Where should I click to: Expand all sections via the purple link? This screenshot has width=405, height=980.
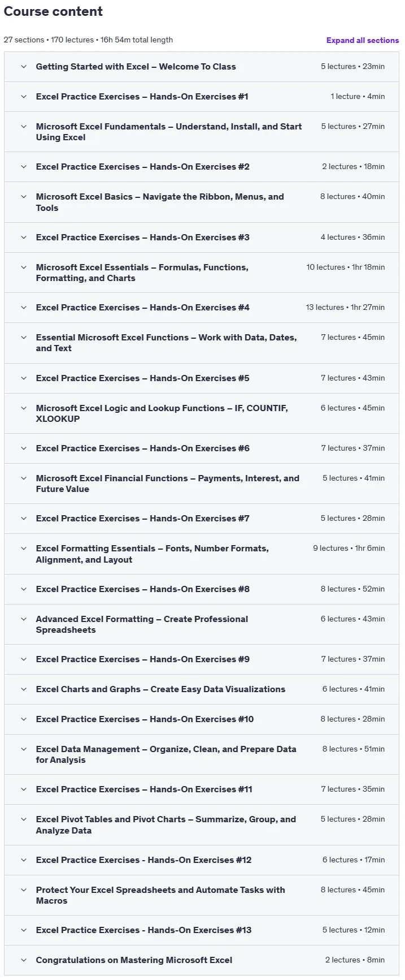tap(362, 40)
